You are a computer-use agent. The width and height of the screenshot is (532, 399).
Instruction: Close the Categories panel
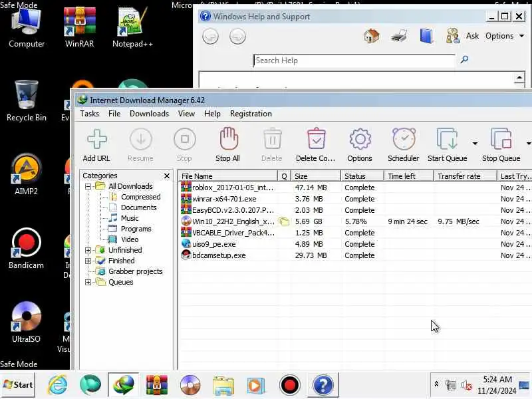[x=167, y=176]
